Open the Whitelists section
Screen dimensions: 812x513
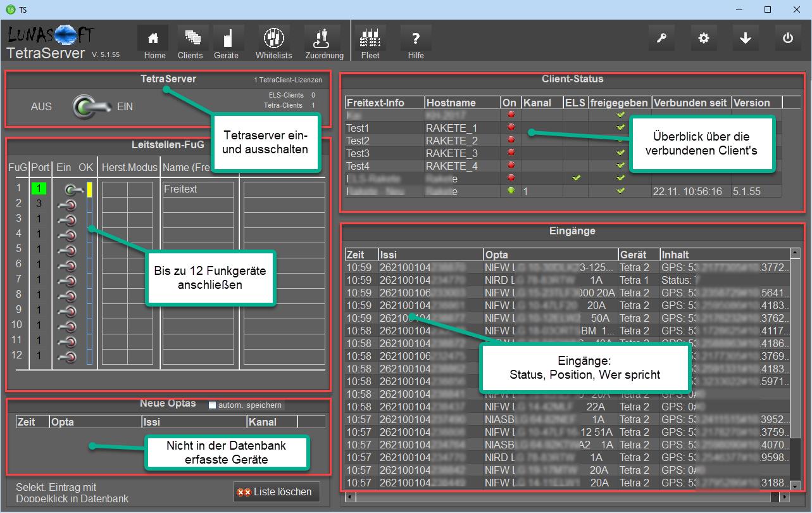273,39
